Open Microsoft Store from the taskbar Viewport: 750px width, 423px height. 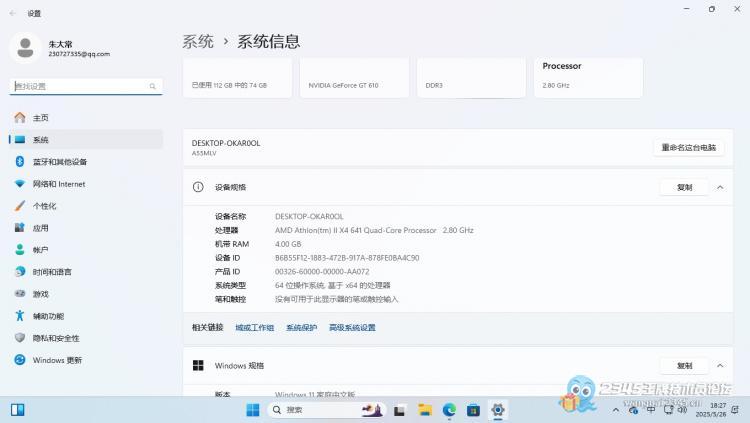[x=474, y=410]
